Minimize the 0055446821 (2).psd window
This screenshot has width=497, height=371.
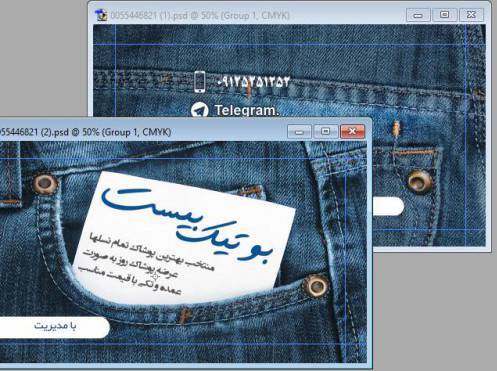[299, 132]
